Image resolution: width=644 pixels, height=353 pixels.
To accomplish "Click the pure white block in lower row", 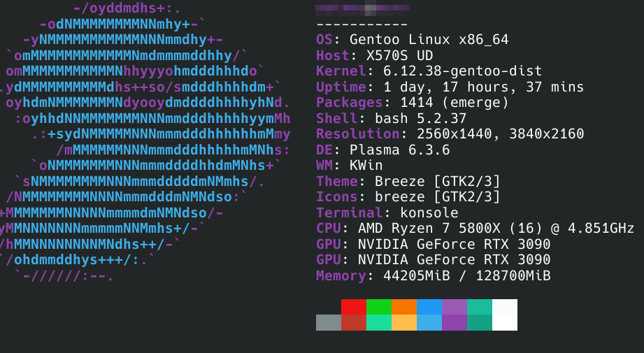I will click(x=505, y=323).
